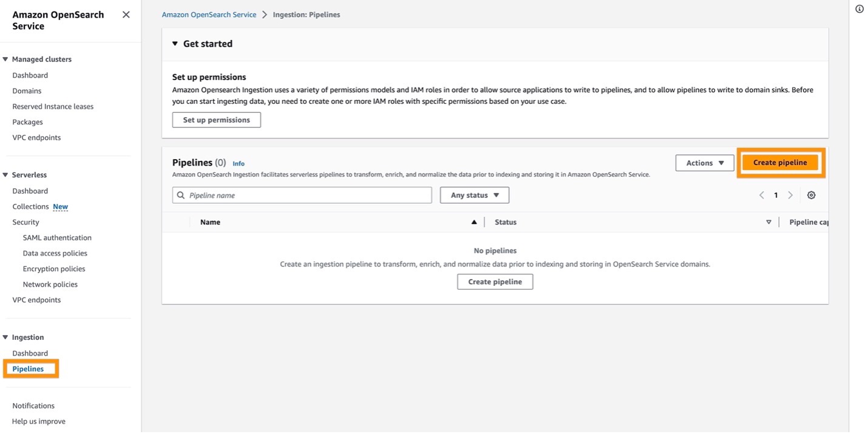Screen dimensions: 868x434
Task: Open Notifications page
Action: click(x=33, y=406)
